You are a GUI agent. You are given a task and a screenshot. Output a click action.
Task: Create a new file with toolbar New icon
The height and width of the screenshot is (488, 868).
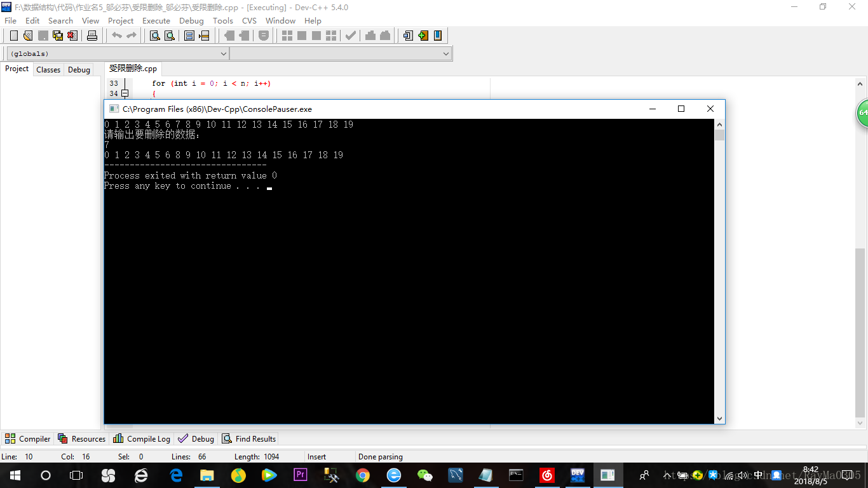13,36
